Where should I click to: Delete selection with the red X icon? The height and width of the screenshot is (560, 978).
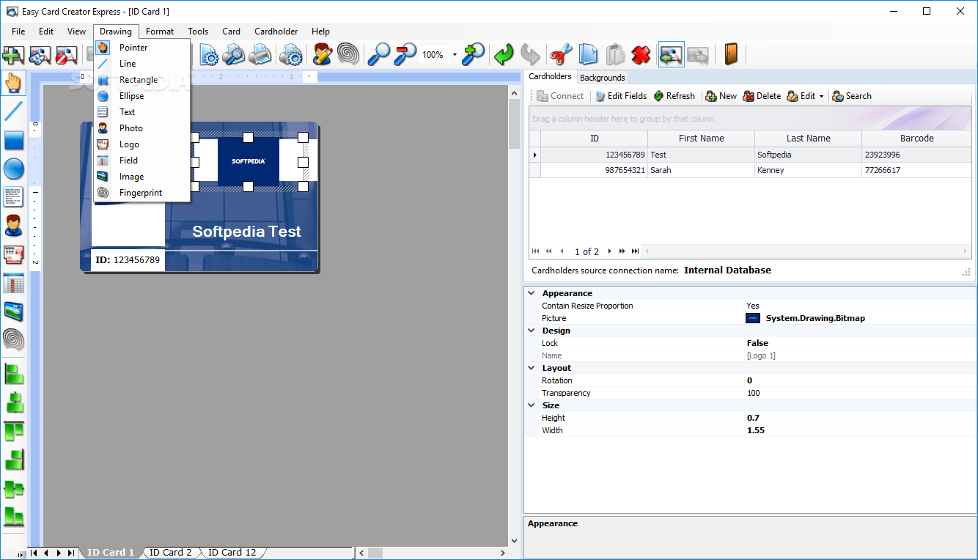tap(641, 54)
